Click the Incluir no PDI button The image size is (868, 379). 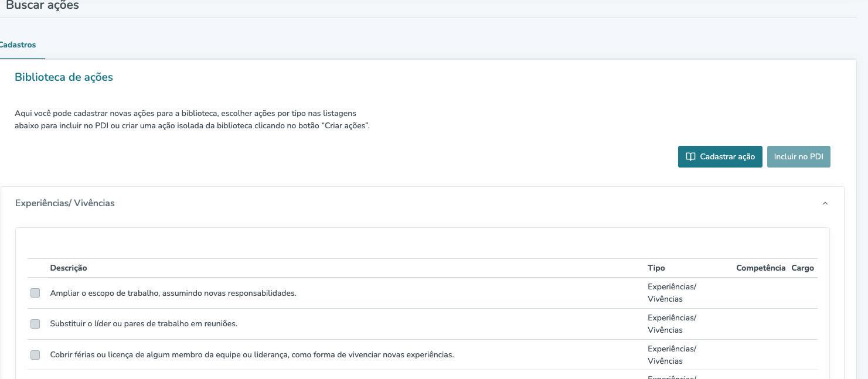tap(798, 156)
